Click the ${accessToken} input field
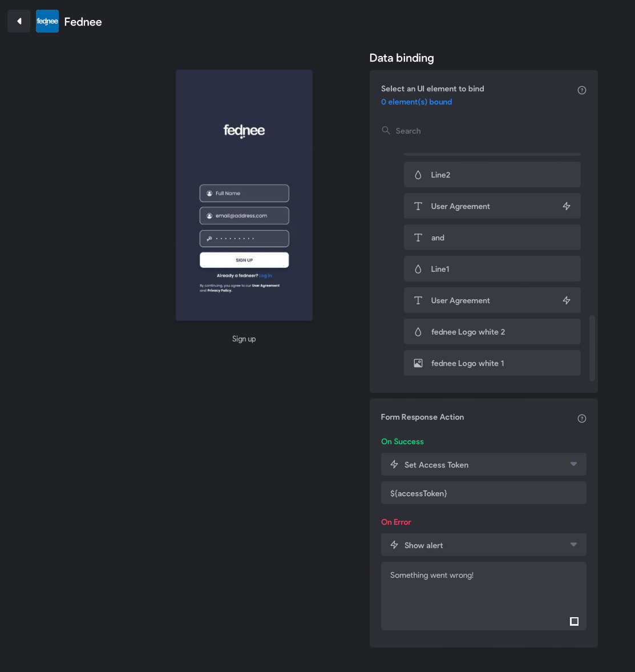 pyautogui.click(x=483, y=493)
